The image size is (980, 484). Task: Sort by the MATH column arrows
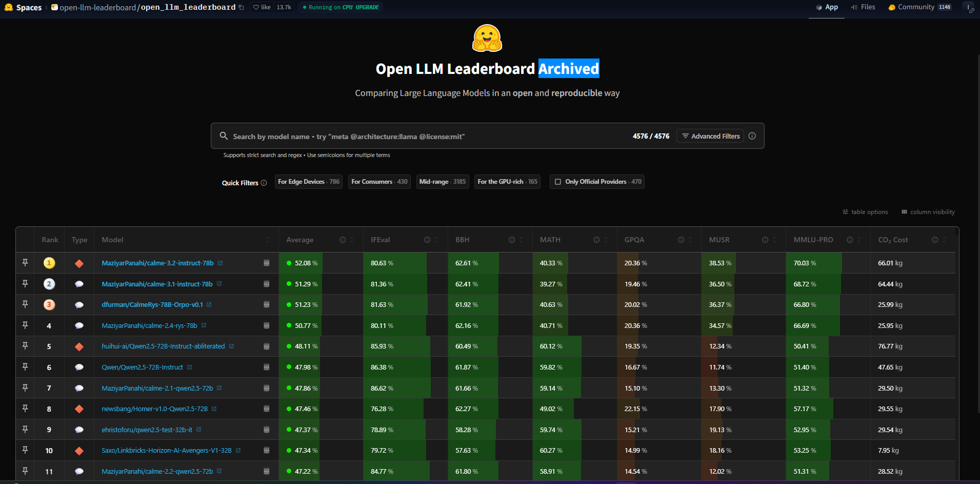[x=606, y=240]
